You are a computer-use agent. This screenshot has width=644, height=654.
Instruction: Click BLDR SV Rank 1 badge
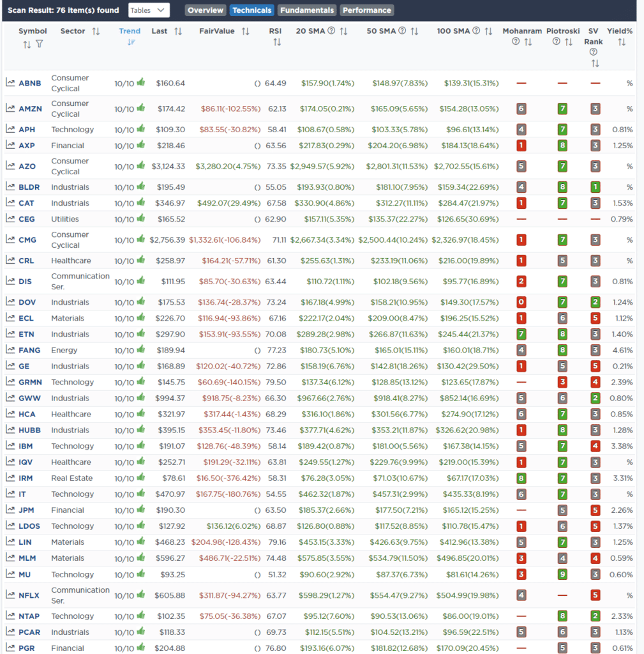pyautogui.click(x=595, y=187)
